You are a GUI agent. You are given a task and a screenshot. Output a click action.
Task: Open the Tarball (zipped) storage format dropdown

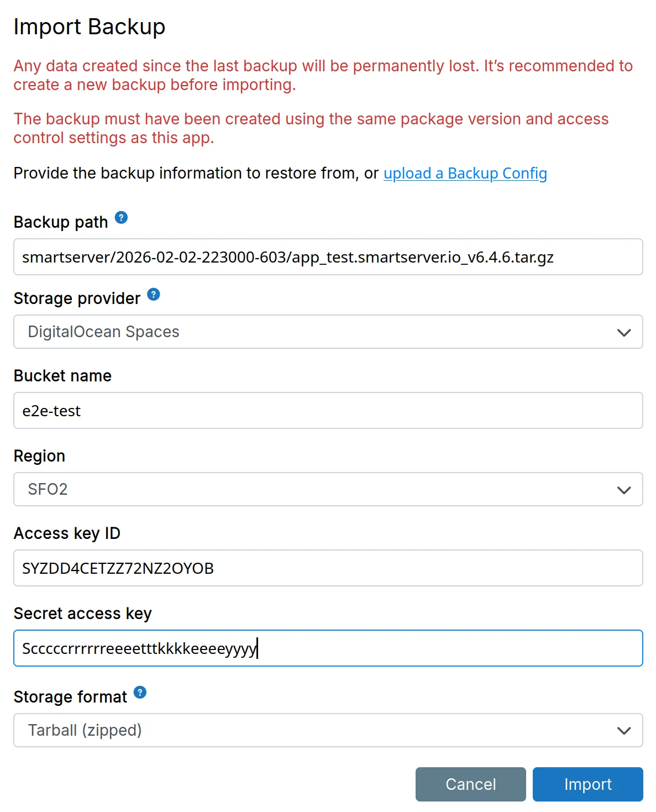click(328, 730)
